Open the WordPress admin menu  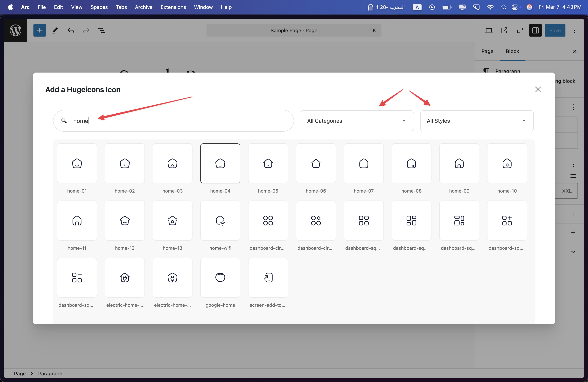(x=15, y=30)
